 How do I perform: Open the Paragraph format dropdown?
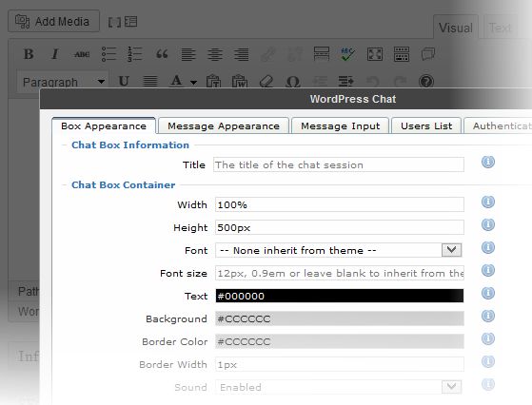63,82
